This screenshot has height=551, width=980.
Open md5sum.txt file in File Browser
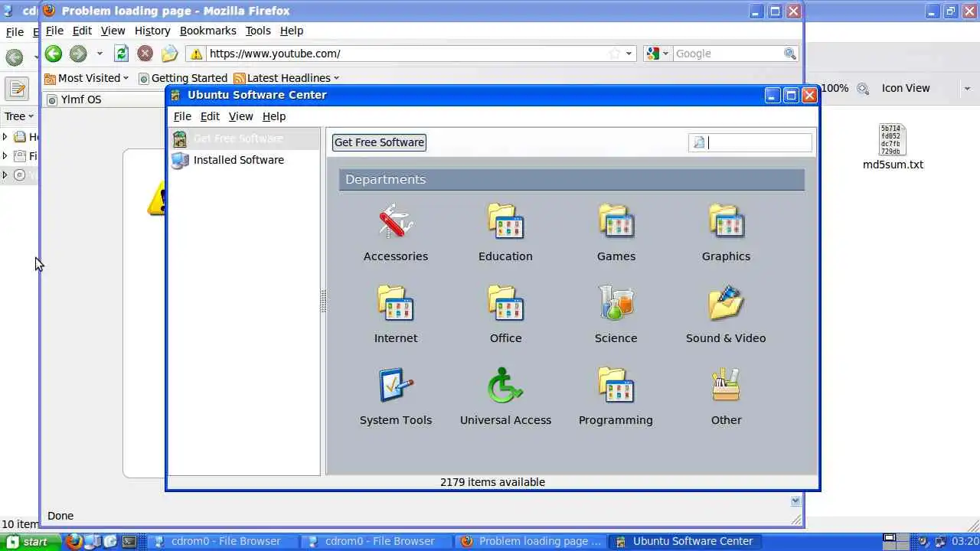coord(893,147)
